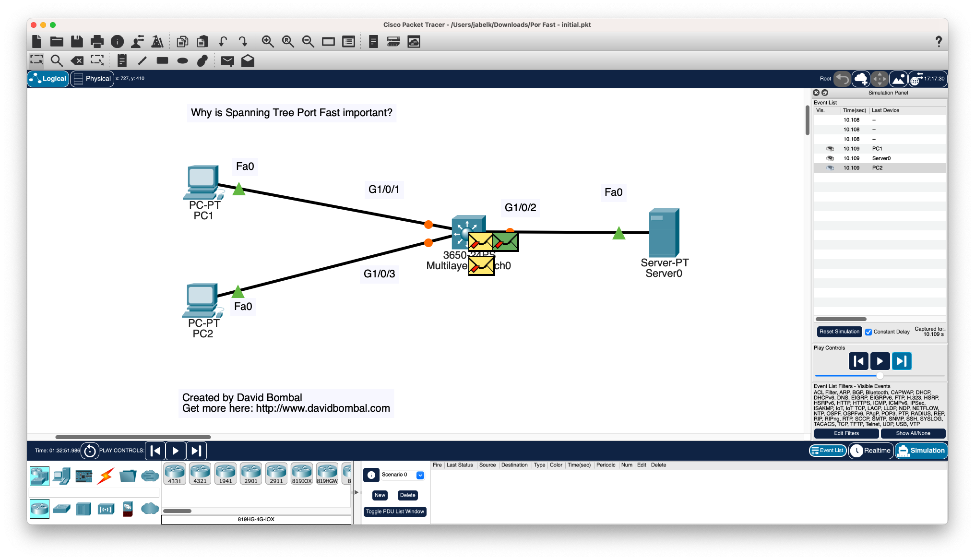Choose the Inspect magnifier tool
This screenshot has width=975, height=560.
[57, 60]
